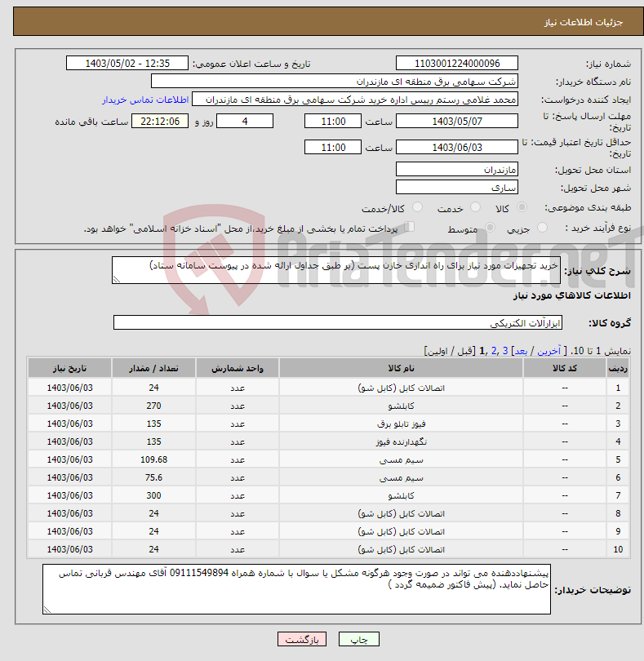Open buyer contact info link اطلاعات تماس خریدار
644x661 pixels.
click(x=145, y=100)
